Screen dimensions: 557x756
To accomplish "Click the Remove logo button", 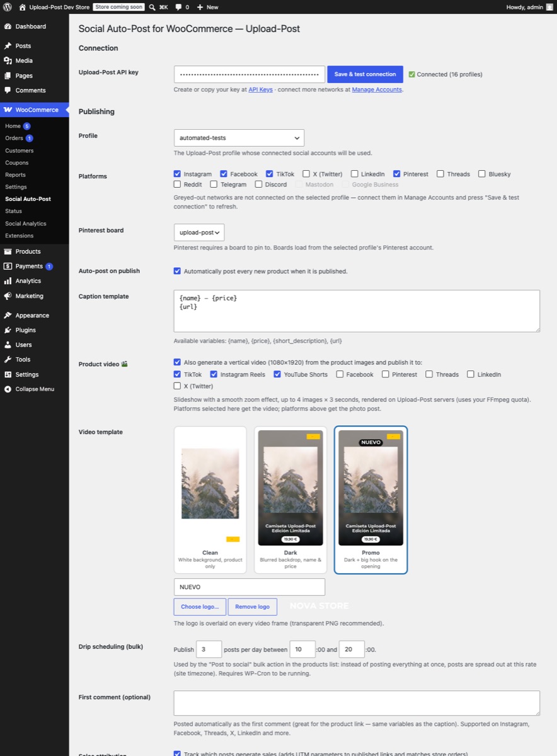I will coord(253,607).
